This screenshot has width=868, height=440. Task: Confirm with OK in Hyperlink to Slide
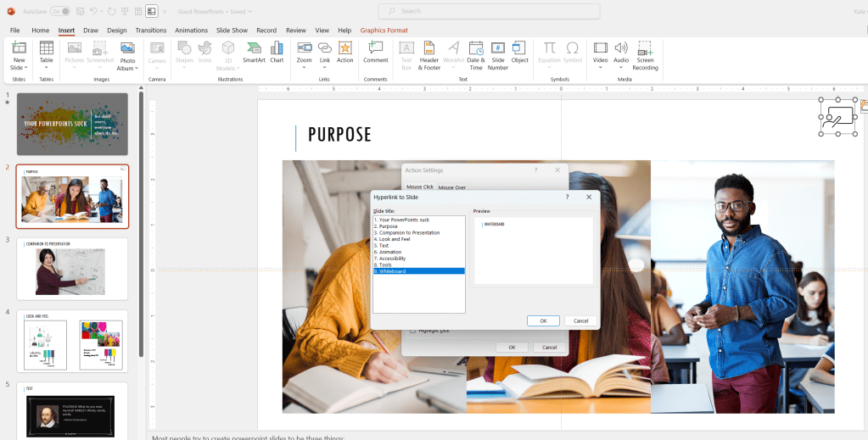(x=543, y=320)
